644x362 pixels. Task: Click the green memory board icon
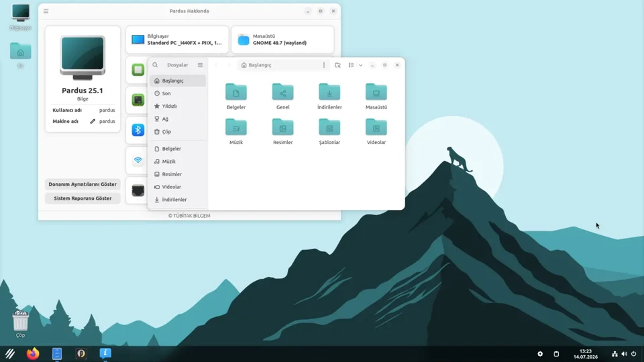coord(138,100)
